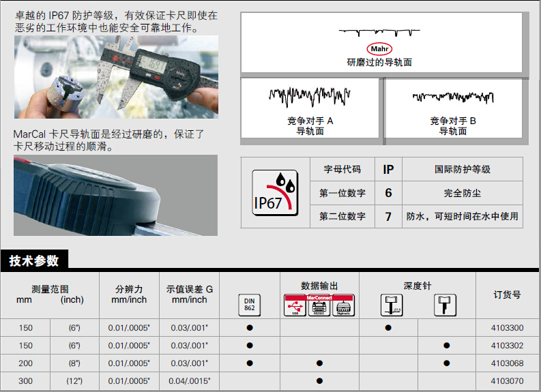This screenshot has width=541, height=392.
Task: Click the RS232C connector icon
Action: pos(319,306)
